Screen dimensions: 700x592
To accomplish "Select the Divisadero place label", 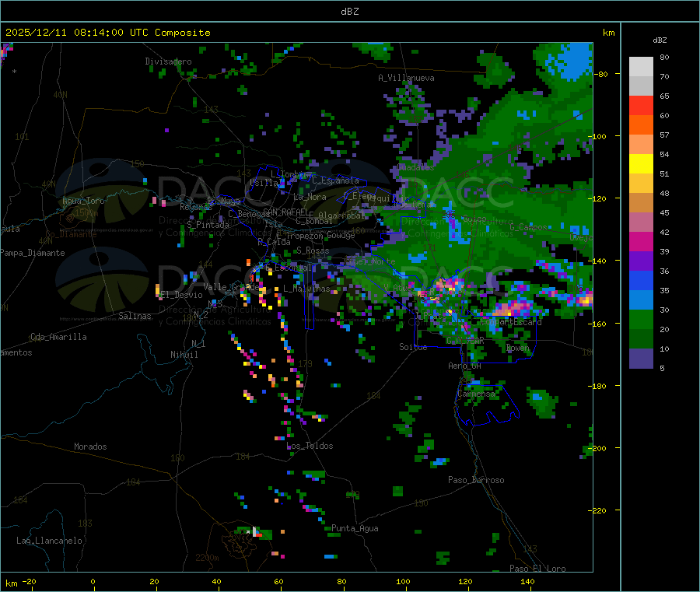I will [x=168, y=61].
